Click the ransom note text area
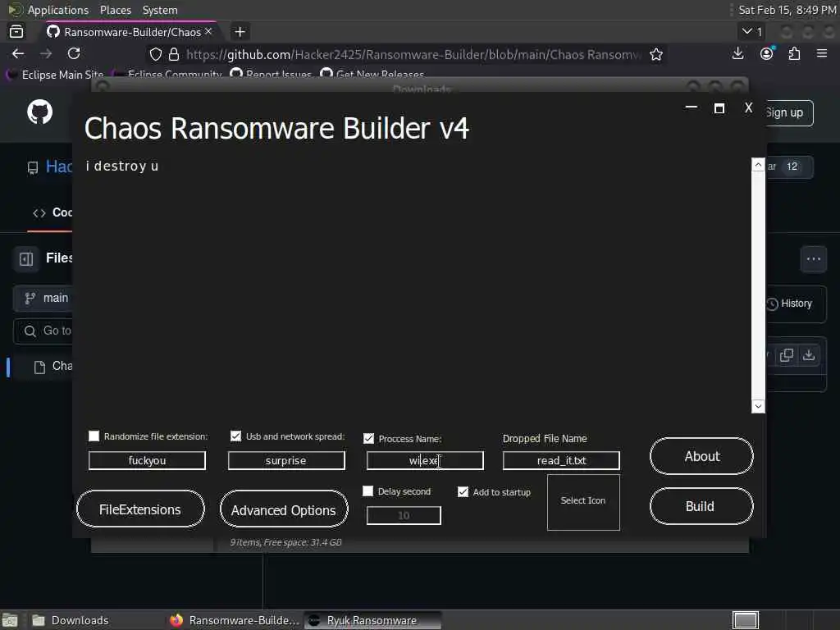Screen dimensions: 840x630 click(x=417, y=285)
